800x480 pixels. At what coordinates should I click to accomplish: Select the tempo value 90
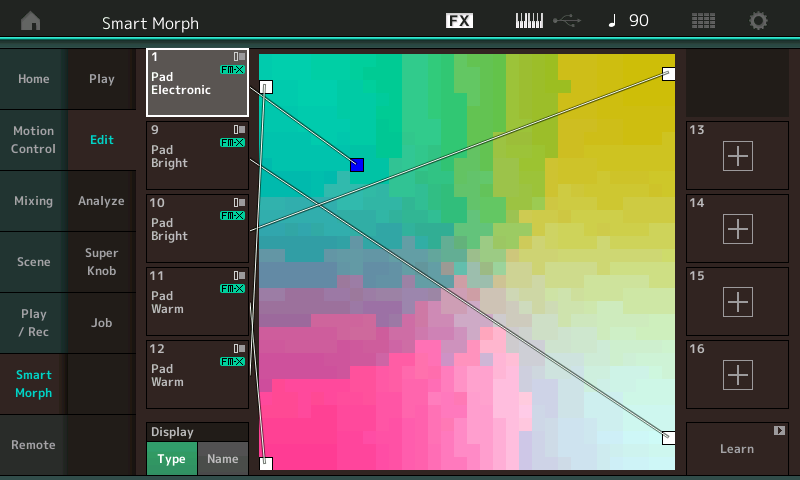click(x=638, y=21)
